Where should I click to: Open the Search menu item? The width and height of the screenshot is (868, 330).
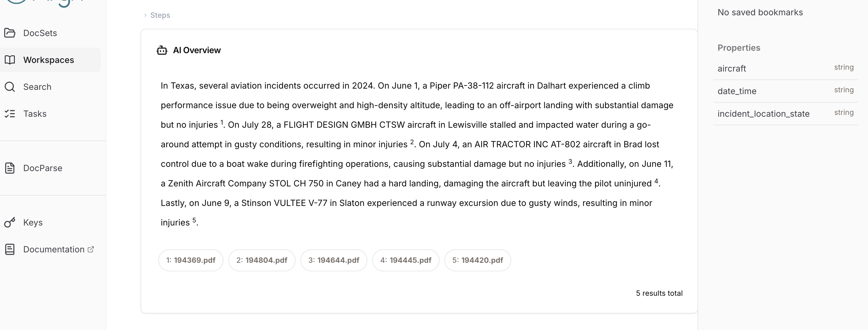point(50,87)
